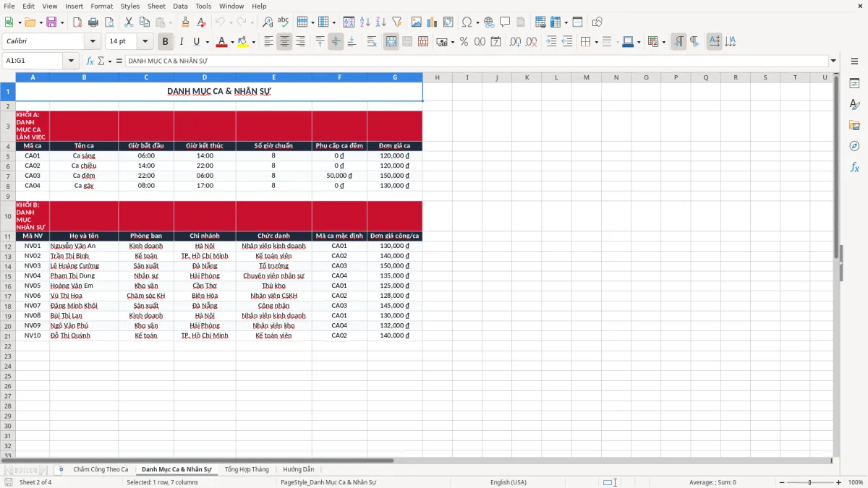Switch to Chấm Công Theo Ca sheet

coord(101,469)
